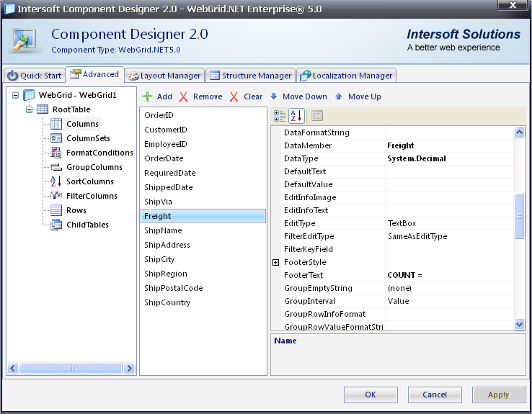Click the red X Clear icon
532x414 pixels.
click(234, 96)
